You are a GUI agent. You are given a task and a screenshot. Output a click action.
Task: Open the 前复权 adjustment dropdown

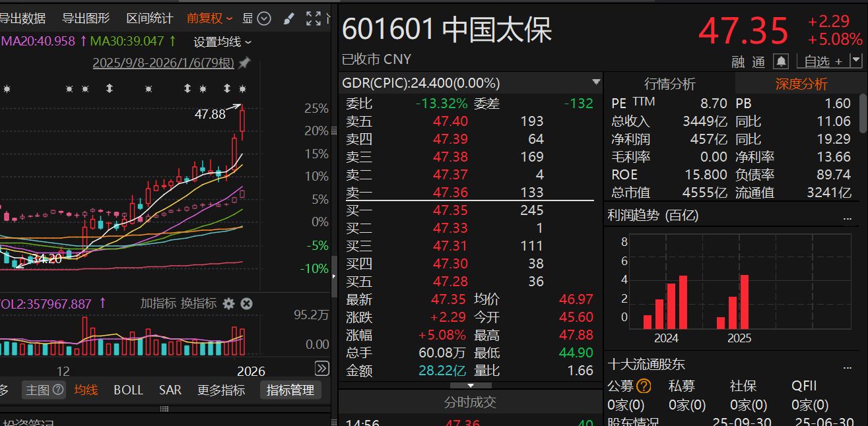click(x=209, y=18)
